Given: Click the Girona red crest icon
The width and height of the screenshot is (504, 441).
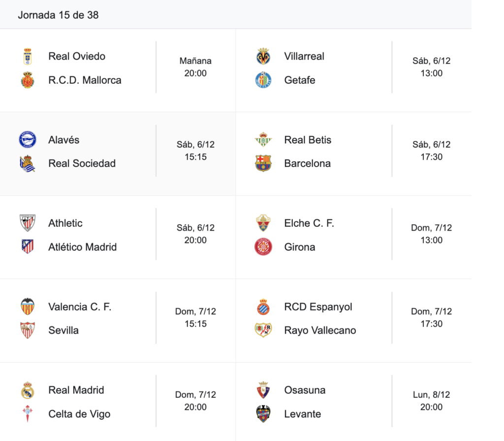Looking at the screenshot, I should [263, 246].
